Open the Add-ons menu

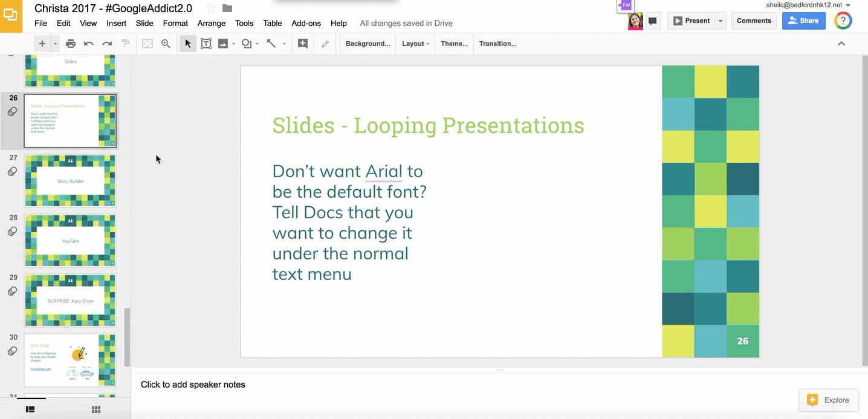point(306,24)
